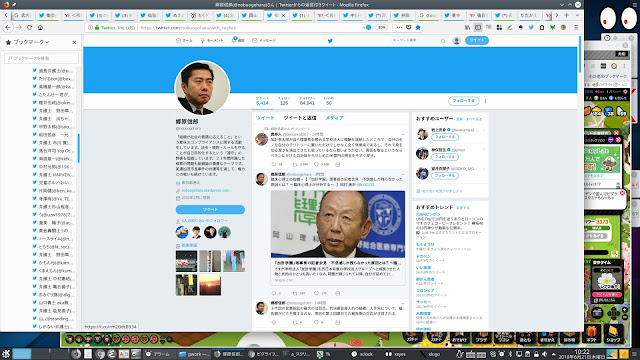This screenshot has height=360, width=640.
Task: Retweet the first tweet in timeline
Action: point(295,164)
